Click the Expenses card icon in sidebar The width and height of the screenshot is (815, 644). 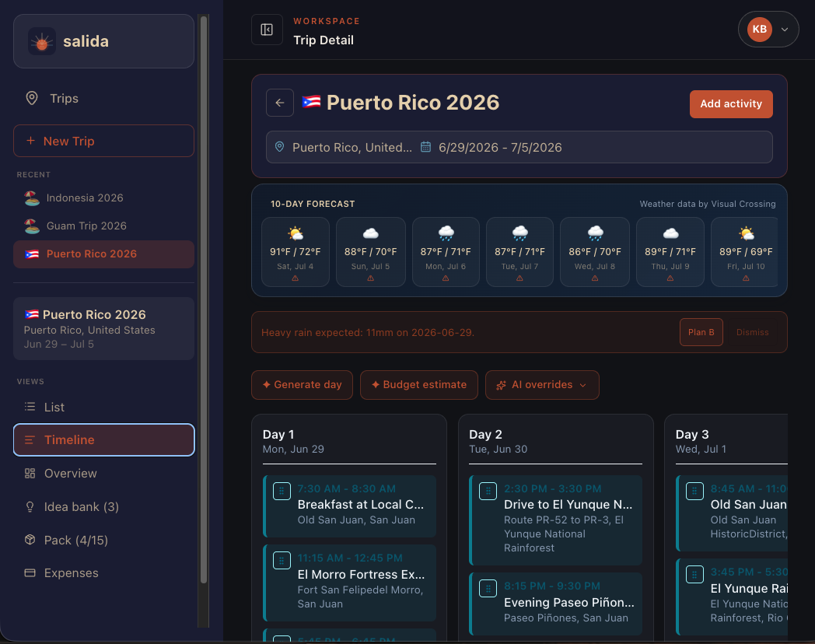tap(30, 572)
